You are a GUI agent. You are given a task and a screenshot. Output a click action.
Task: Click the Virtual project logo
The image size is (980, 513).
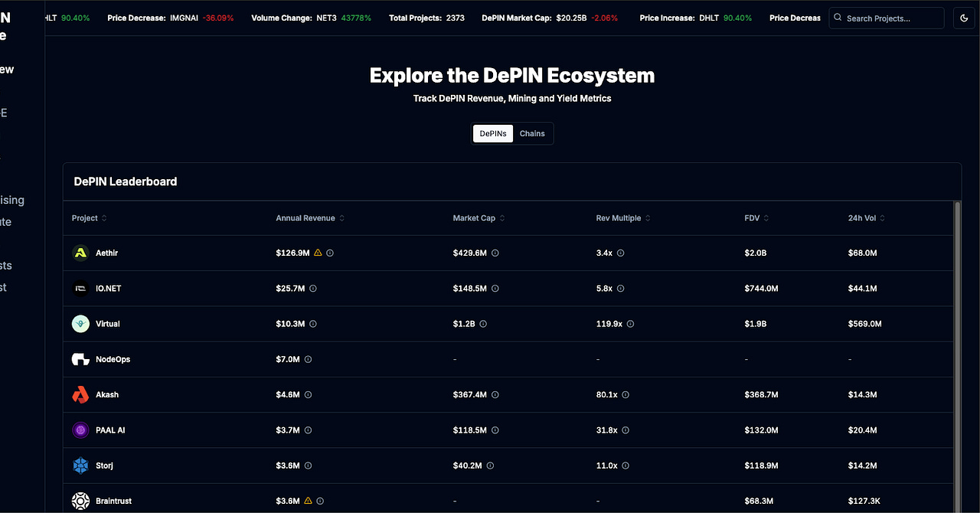(80, 324)
